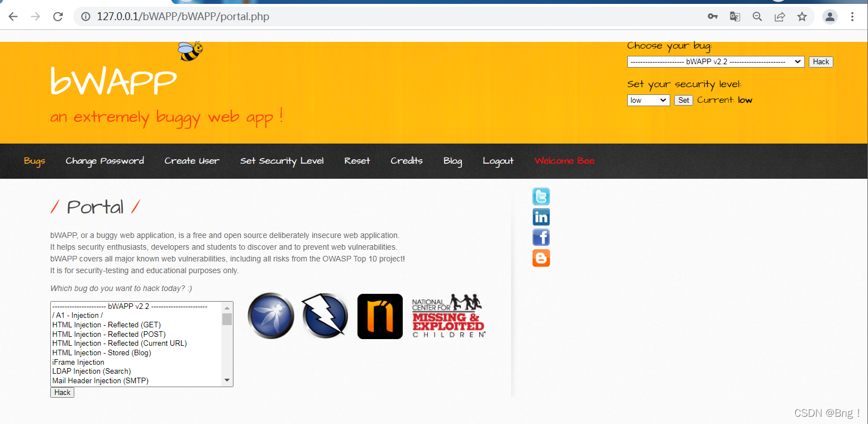The width and height of the screenshot is (868, 424).
Task: Select the bWAPP v2.2 header in bug list
Action: pyautogui.click(x=137, y=306)
